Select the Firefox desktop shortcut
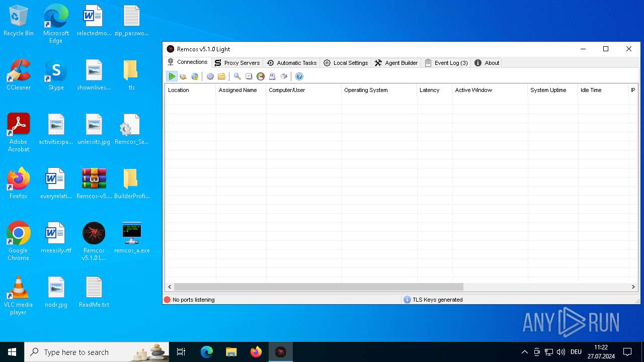The width and height of the screenshot is (644, 362). [x=19, y=184]
